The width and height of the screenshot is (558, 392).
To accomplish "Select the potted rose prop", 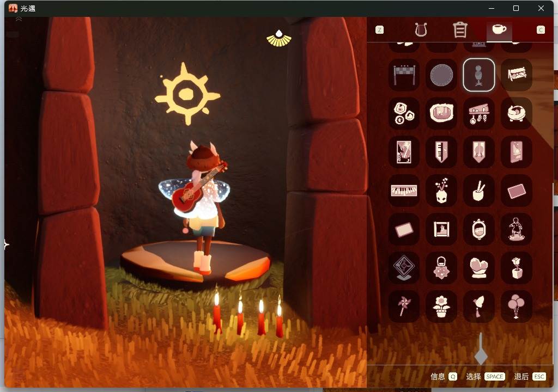I will tap(517, 267).
